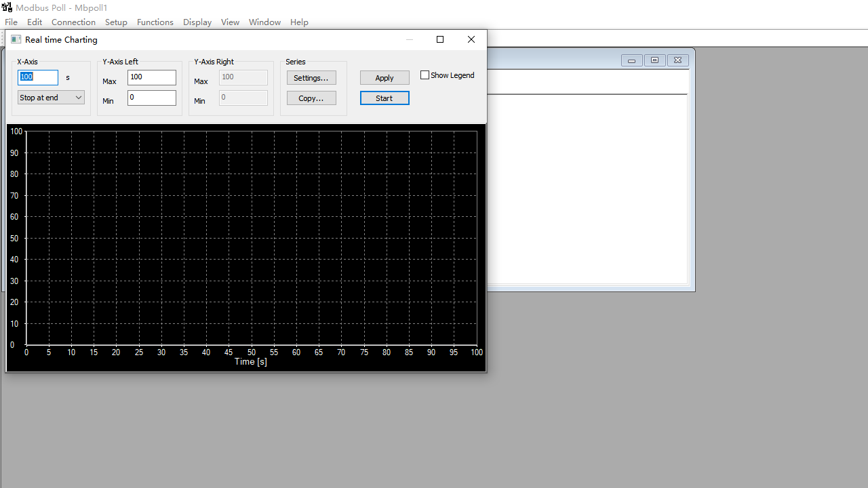
Task: Enable the Show Legend checkbox
Action: pyautogui.click(x=425, y=75)
